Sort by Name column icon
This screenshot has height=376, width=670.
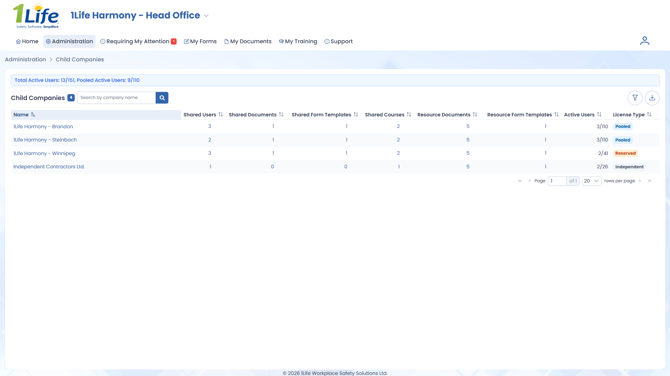tap(33, 115)
